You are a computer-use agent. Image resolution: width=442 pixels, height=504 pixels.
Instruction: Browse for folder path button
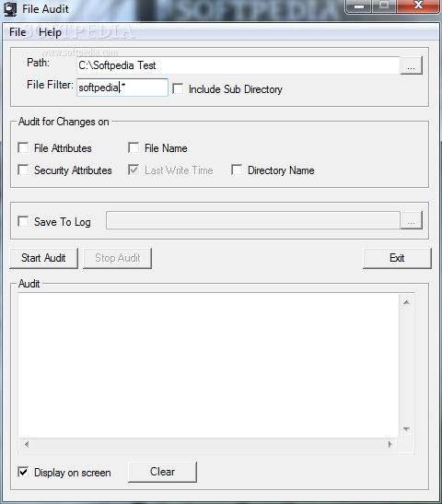coord(412,65)
